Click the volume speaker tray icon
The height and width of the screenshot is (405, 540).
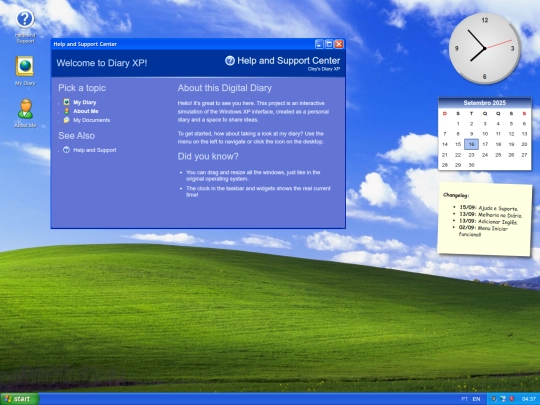point(494,399)
